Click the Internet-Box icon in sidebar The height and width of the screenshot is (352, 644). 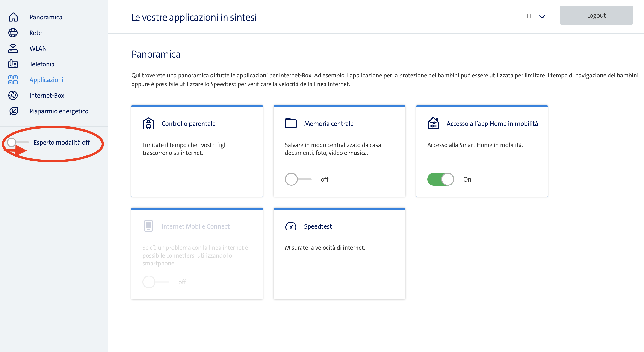pyautogui.click(x=13, y=95)
